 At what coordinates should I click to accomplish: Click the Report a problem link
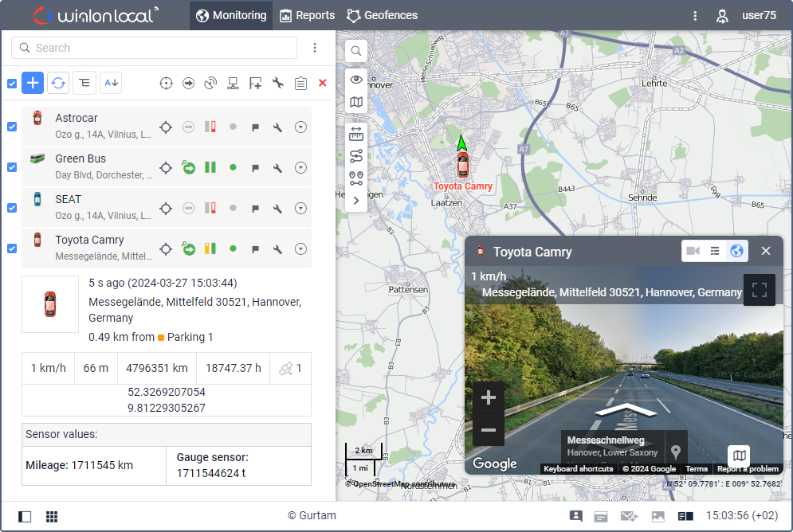click(748, 469)
